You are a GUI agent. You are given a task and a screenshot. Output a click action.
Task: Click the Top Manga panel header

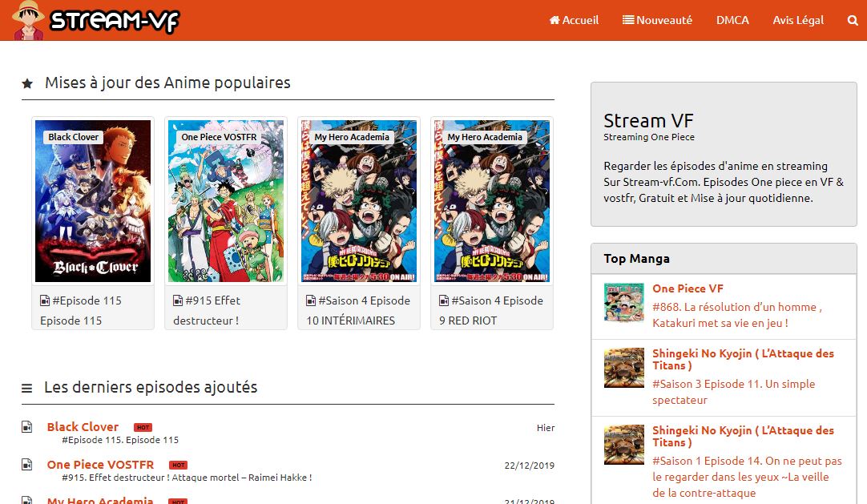coord(724,259)
